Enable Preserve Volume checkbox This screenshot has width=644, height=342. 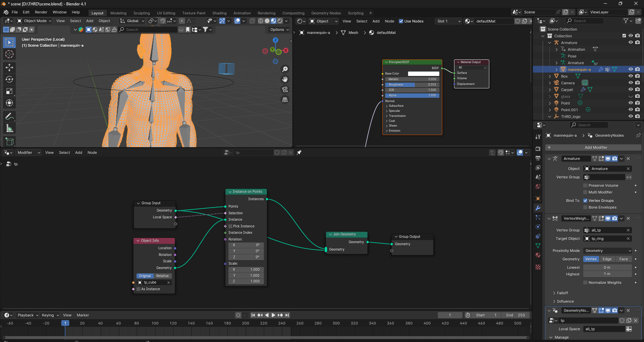tap(585, 185)
